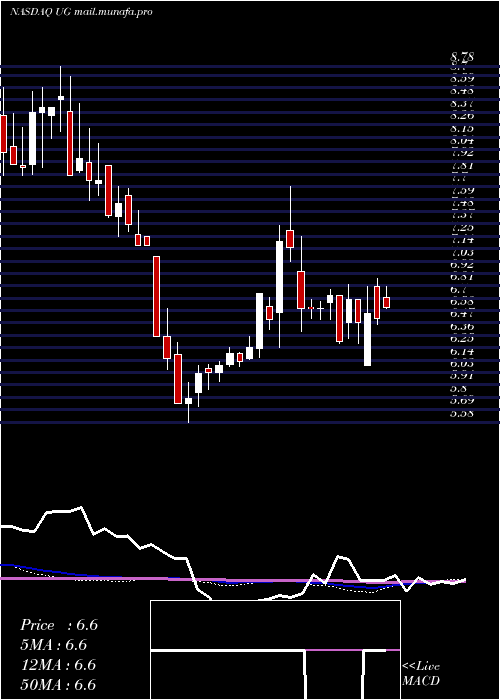500x700 pixels.
Task: Click the 5.91 price axis label
Action: pyautogui.click(x=462, y=376)
